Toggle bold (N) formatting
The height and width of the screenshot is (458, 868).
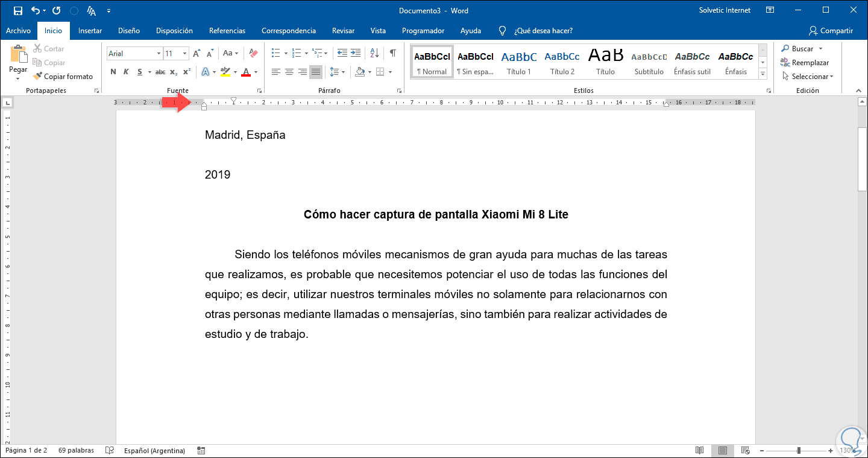point(113,72)
